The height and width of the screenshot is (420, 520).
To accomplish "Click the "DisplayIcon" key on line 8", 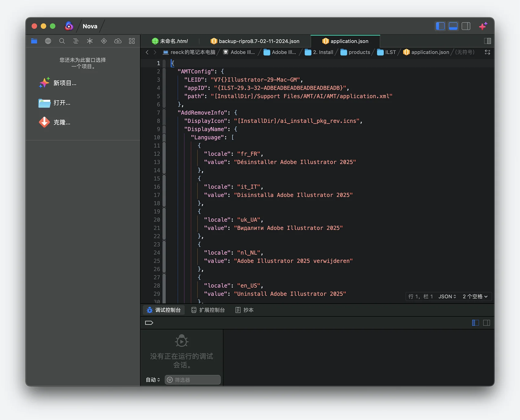I will (206, 121).
